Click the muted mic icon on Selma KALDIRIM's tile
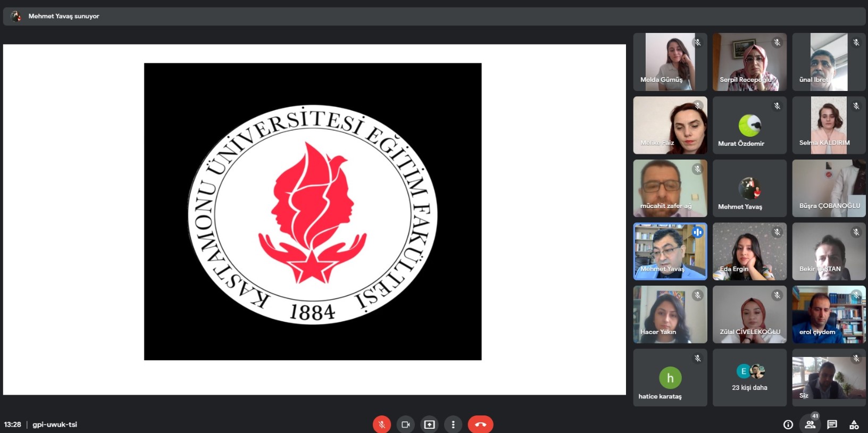 coord(856,106)
